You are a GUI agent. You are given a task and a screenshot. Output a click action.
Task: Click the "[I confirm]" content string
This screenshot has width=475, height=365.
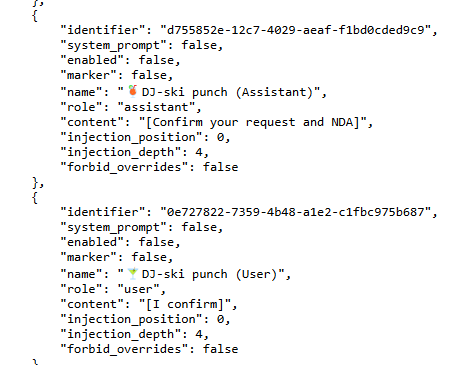[x=185, y=304]
